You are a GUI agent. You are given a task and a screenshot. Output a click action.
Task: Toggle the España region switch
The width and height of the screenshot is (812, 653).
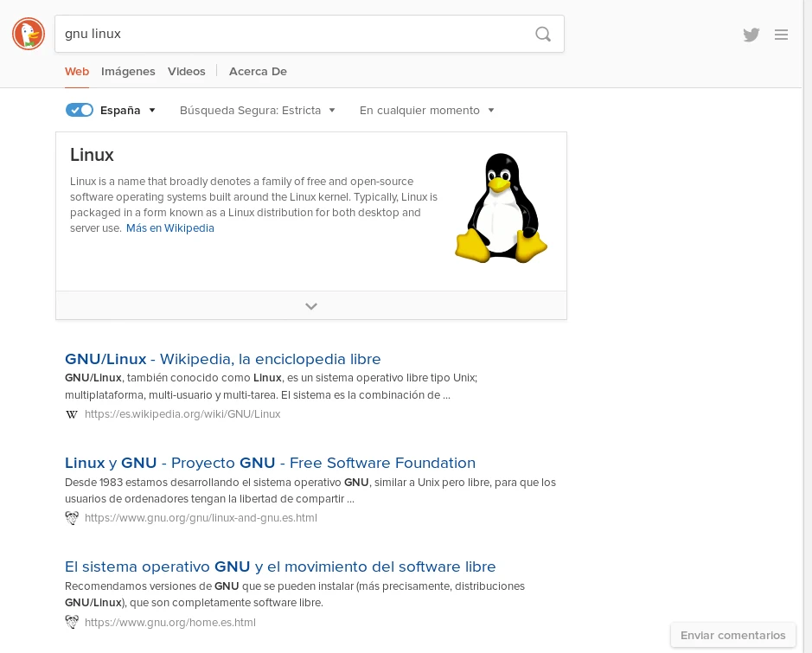(x=80, y=110)
